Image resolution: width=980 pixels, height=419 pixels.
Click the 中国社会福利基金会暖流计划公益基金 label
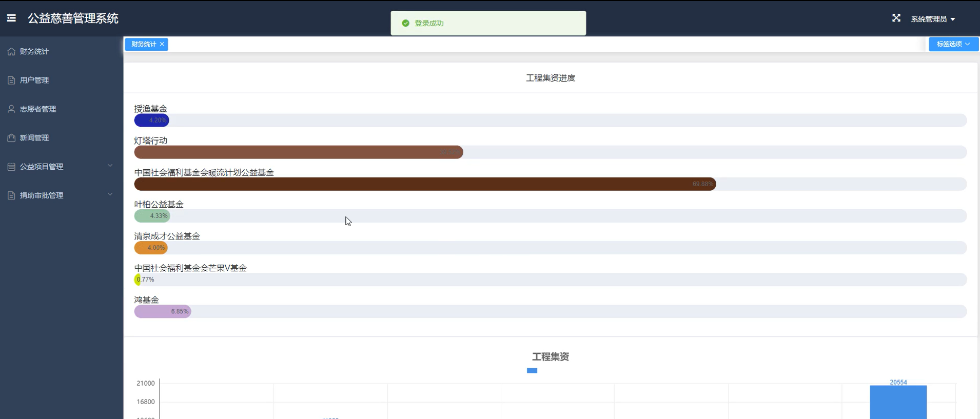coord(204,172)
